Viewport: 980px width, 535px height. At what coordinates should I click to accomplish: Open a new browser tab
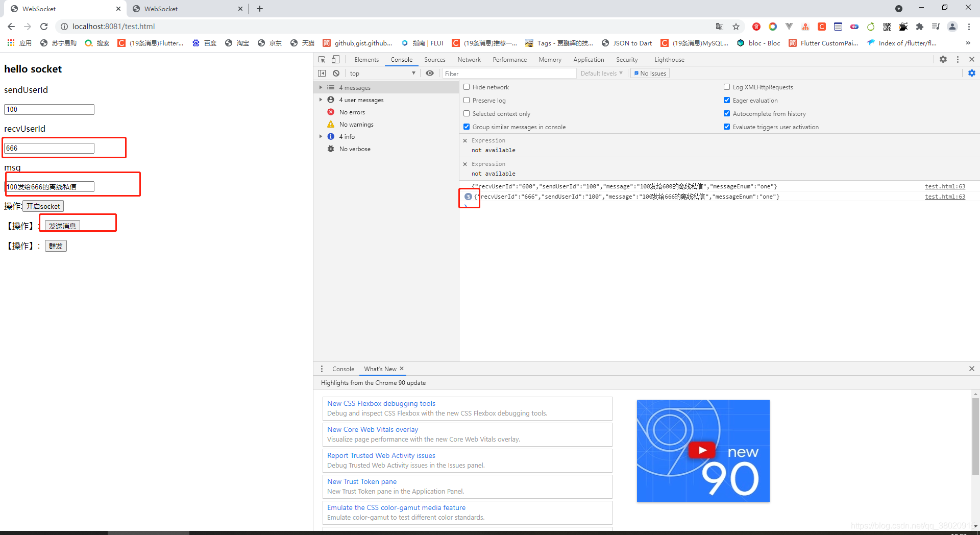[260, 9]
